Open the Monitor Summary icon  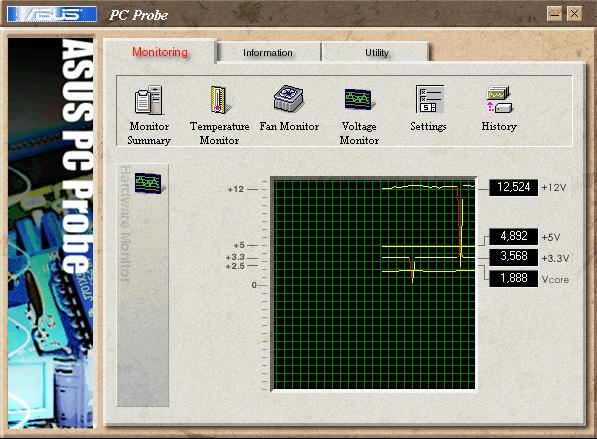point(149,100)
